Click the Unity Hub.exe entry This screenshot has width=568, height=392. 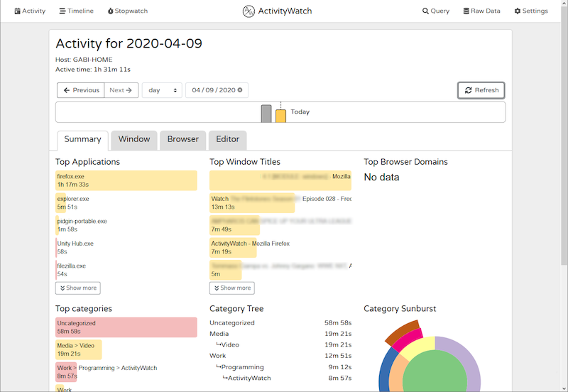click(126, 247)
